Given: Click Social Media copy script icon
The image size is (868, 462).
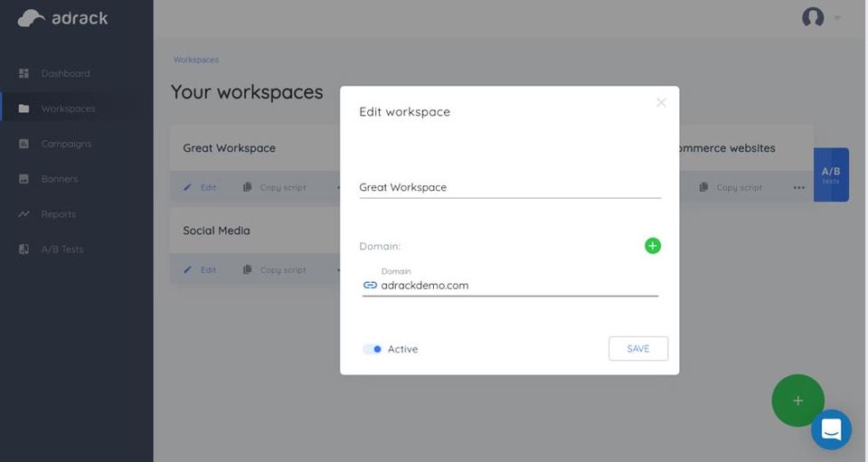Looking at the screenshot, I should tap(248, 269).
